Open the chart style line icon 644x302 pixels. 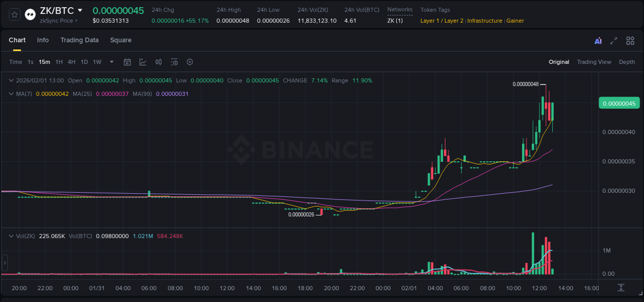pos(143,62)
